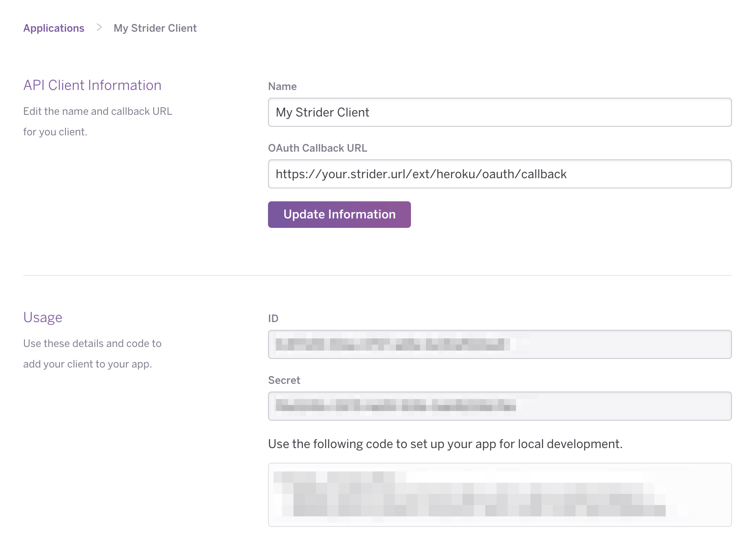This screenshot has width=756, height=550.
Task: Select the My Strider Client breadcrumb text
Action: coord(155,28)
